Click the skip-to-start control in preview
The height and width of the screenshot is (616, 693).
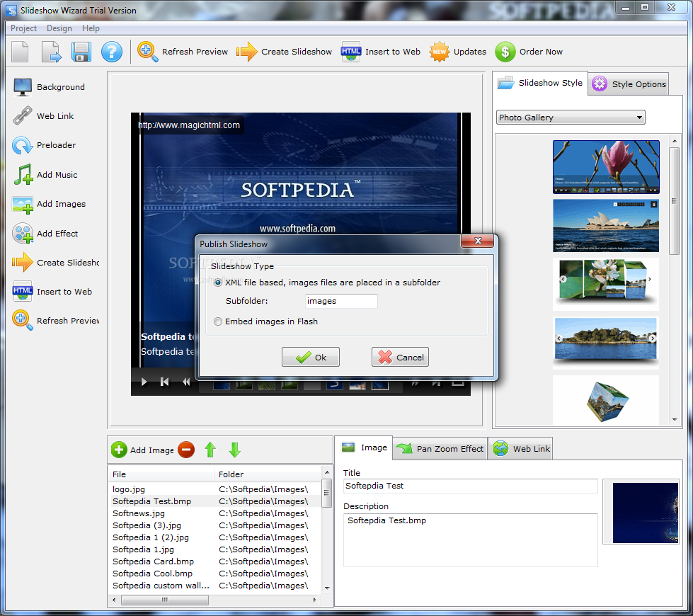tap(164, 382)
